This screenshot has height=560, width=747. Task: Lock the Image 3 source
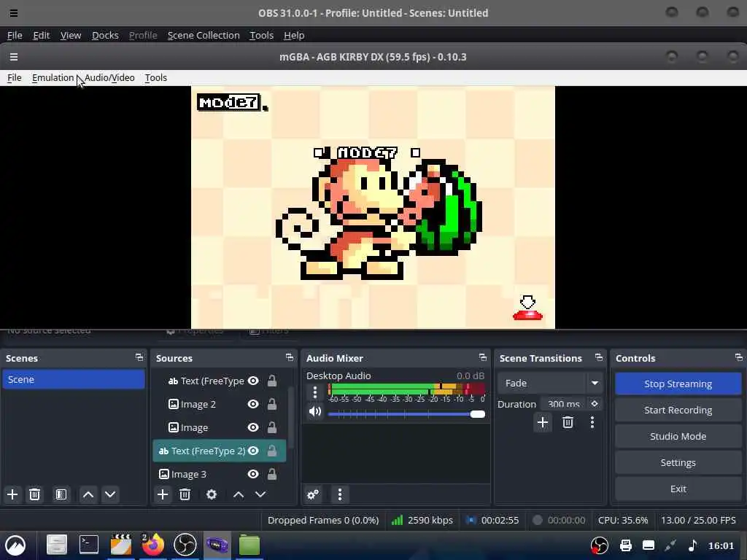tap(271, 474)
